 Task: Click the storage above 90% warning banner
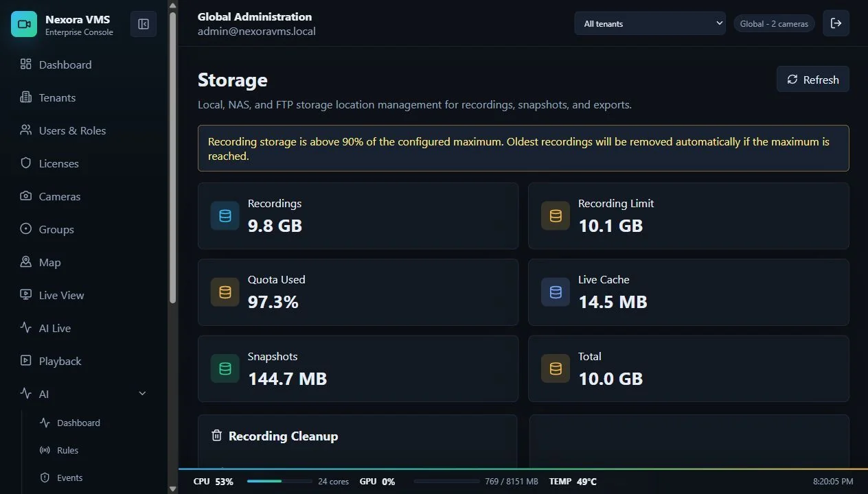coord(523,148)
